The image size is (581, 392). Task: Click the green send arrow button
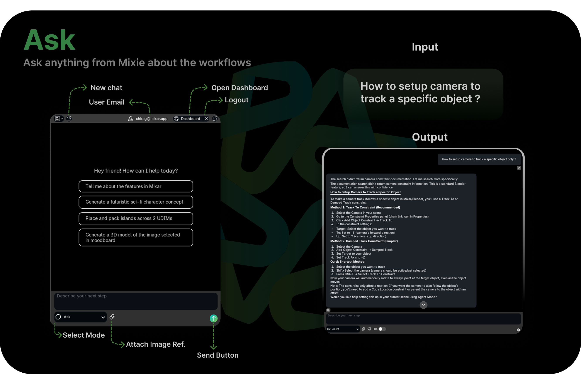point(214,318)
